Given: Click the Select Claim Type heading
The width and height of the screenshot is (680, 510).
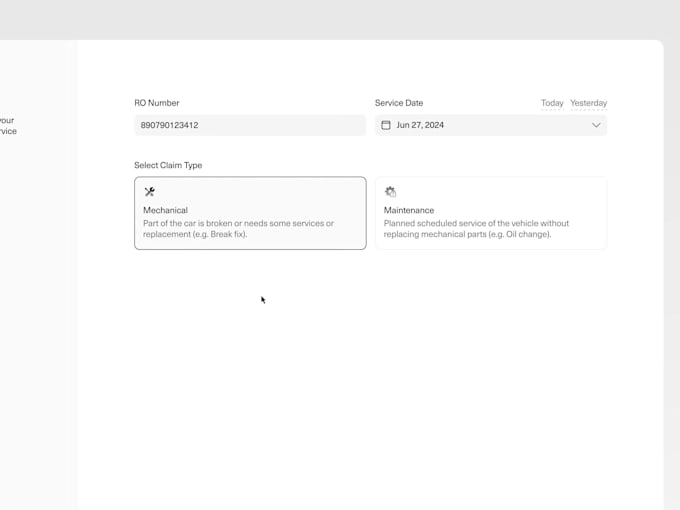Looking at the screenshot, I should tap(168, 165).
